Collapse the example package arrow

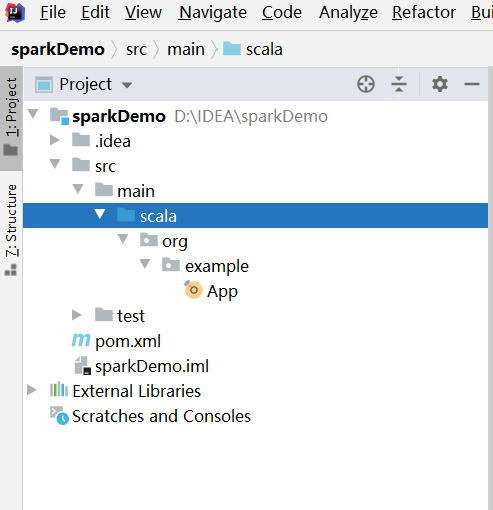click(145, 264)
